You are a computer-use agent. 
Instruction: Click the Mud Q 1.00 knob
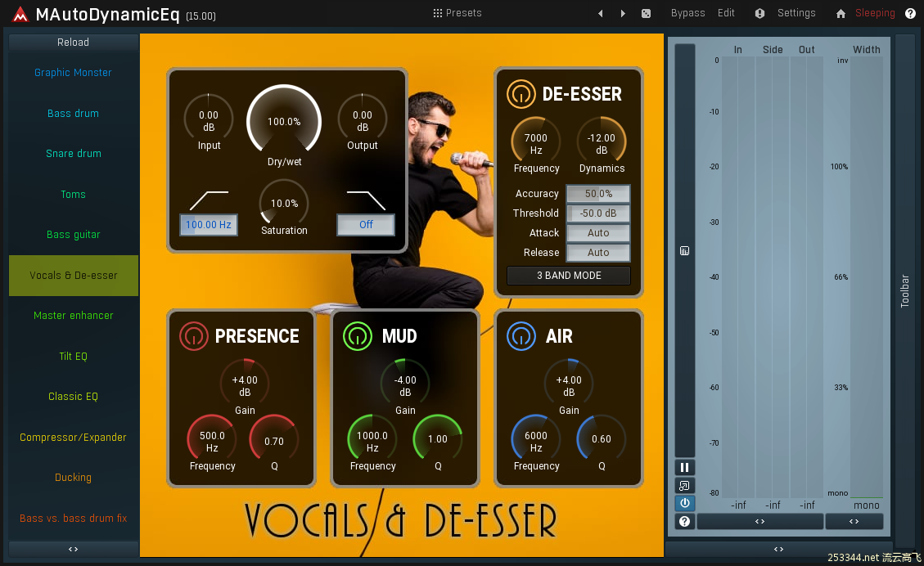438,438
